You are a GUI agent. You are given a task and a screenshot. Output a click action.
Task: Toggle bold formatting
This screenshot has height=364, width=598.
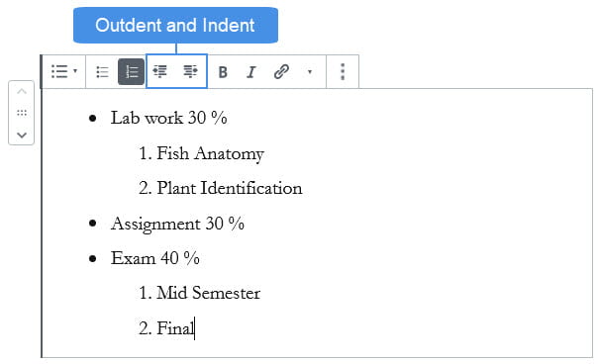[223, 71]
